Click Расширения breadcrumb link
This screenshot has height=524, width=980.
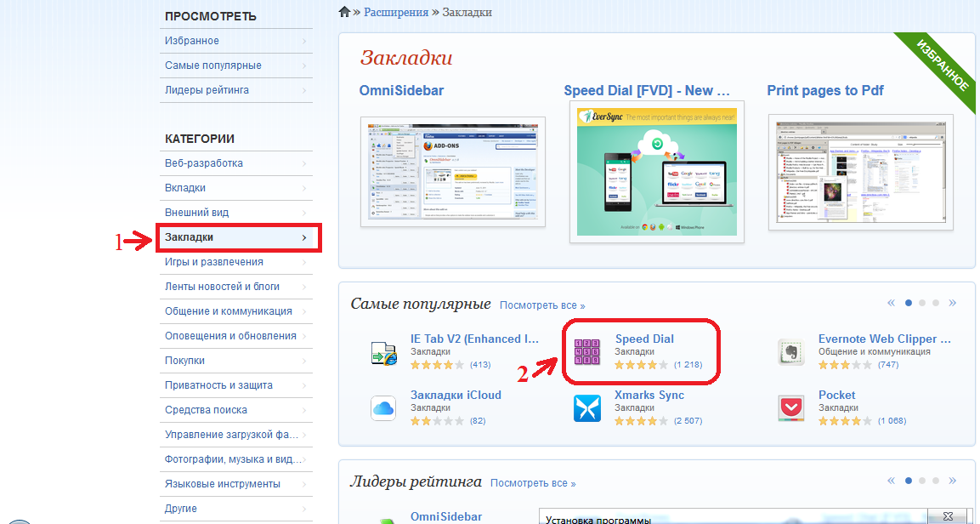pos(396,12)
